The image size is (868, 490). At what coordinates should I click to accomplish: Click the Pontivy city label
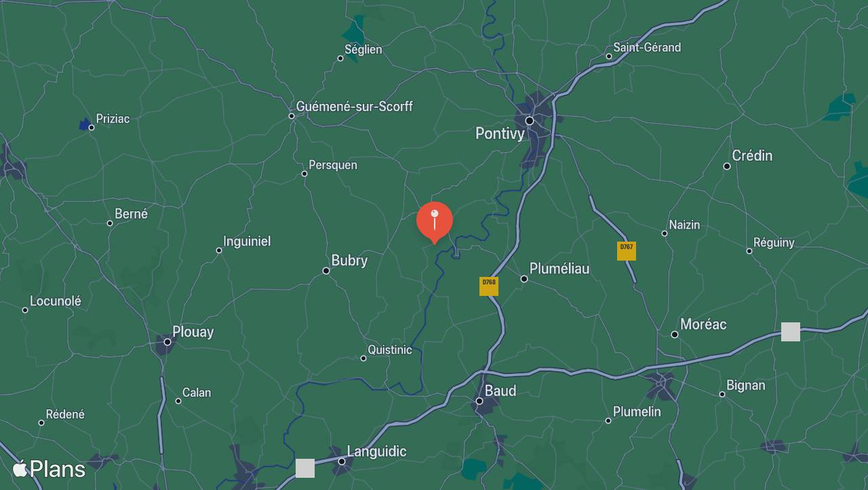coord(500,134)
